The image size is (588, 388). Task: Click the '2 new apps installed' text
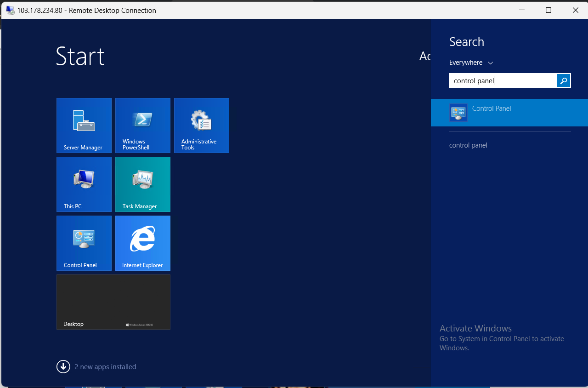coord(105,367)
